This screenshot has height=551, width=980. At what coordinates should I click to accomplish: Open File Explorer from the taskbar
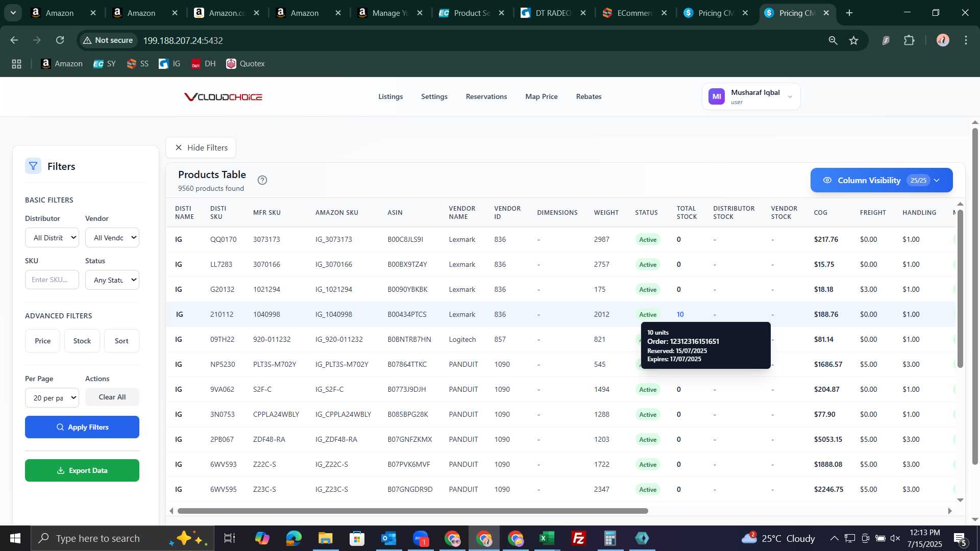tap(326, 538)
